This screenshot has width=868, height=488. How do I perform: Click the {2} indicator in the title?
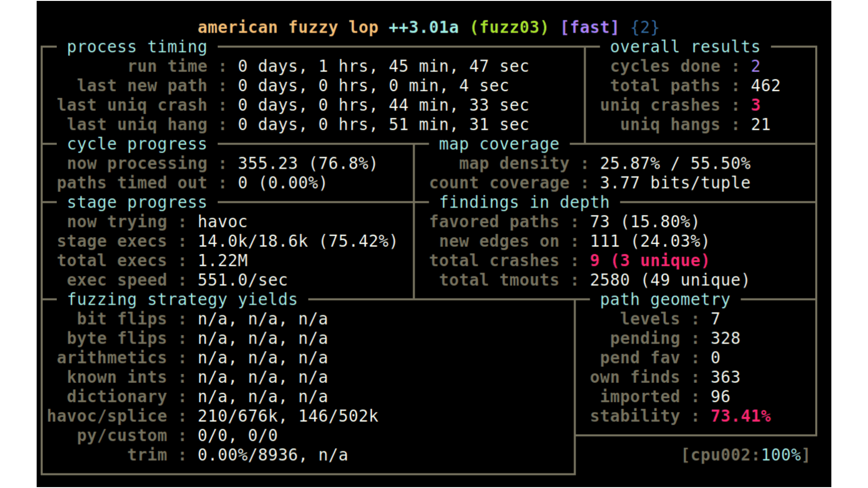click(x=645, y=28)
